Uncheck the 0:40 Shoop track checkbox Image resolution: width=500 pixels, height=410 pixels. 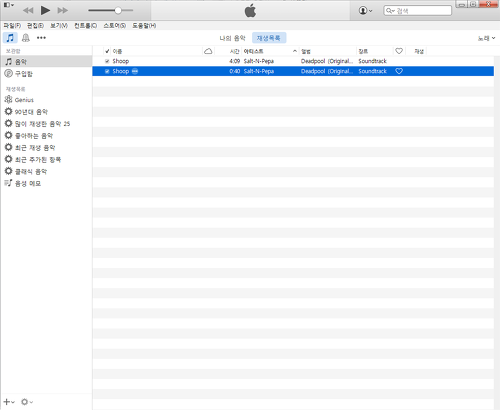pyautogui.click(x=107, y=71)
